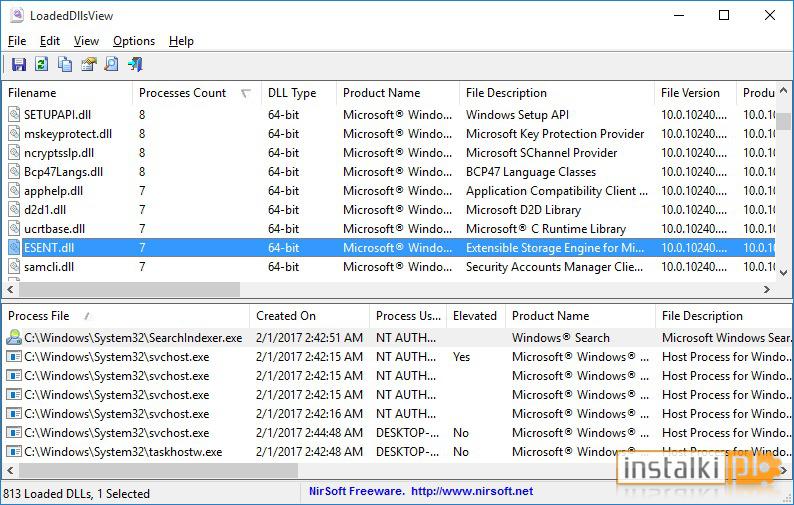This screenshot has height=505, width=794.
Task: Open the nirsoft.net link
Action: point(471,491)
